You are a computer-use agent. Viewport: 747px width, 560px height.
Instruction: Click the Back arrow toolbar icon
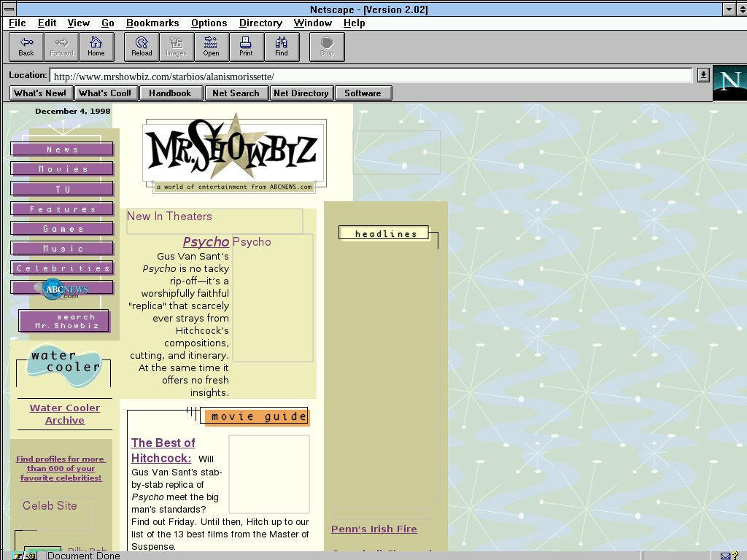click(26, 47)
